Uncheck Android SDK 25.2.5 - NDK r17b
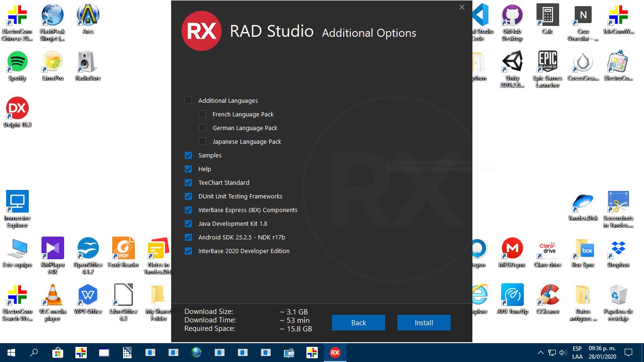The width and height of the screenshot is (644, 362). point(189,237)
